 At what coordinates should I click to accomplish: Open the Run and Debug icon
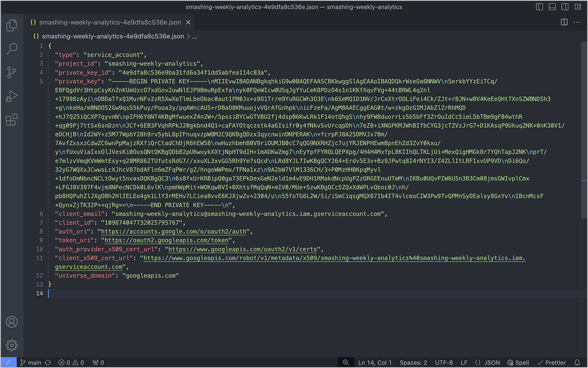coord(12,96)
